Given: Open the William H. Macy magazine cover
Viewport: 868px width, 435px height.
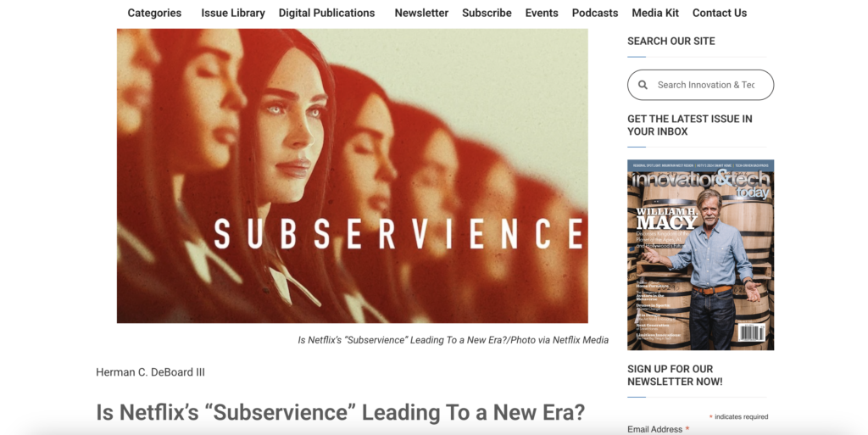Looking at the screenshot, I should (x=700, y=255).
